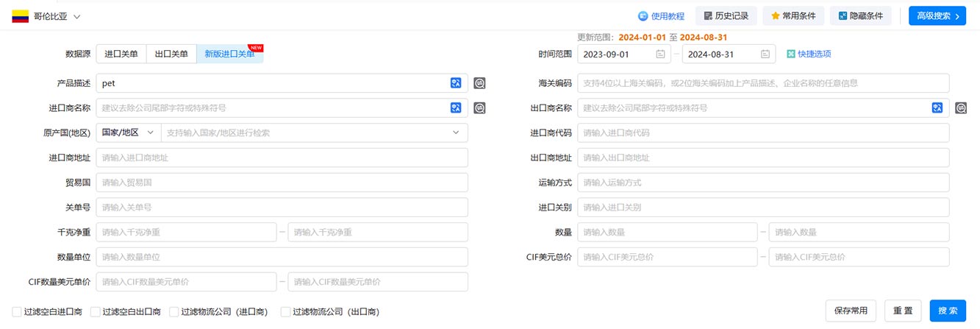Select the 进口关单 data source tab
980x329 pixels.
[x=121, y=54]
